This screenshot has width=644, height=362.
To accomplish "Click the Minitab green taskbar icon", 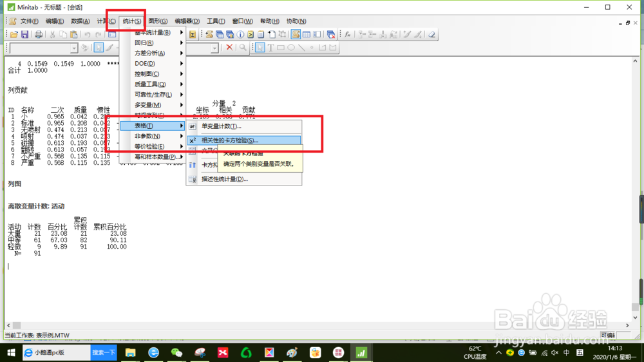I will 361,352.
